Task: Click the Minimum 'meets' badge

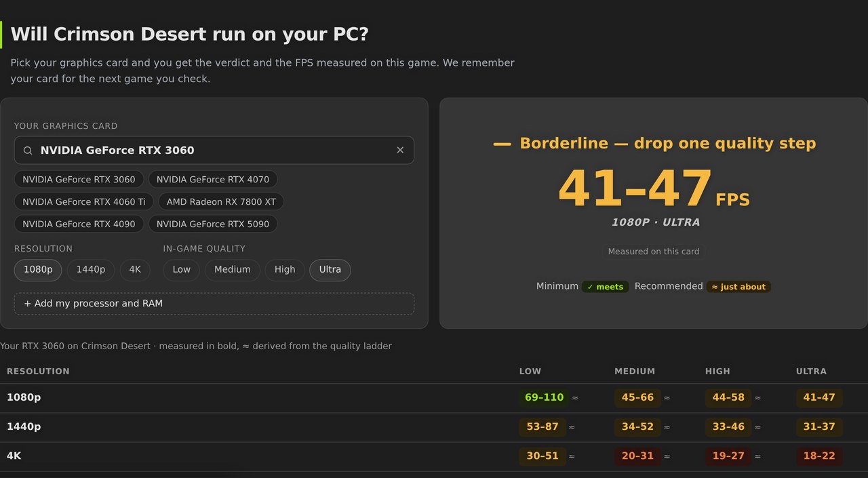Action: (x=605, y=287)
